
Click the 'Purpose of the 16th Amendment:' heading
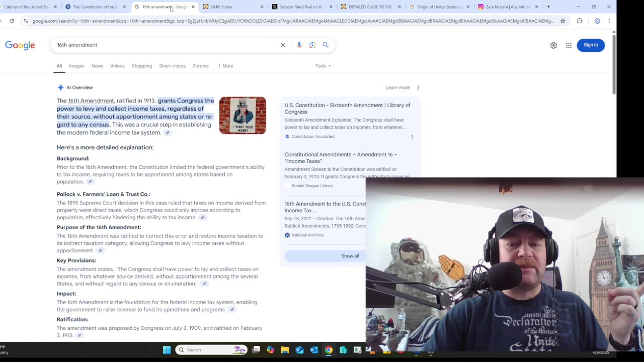click(99, 227)
